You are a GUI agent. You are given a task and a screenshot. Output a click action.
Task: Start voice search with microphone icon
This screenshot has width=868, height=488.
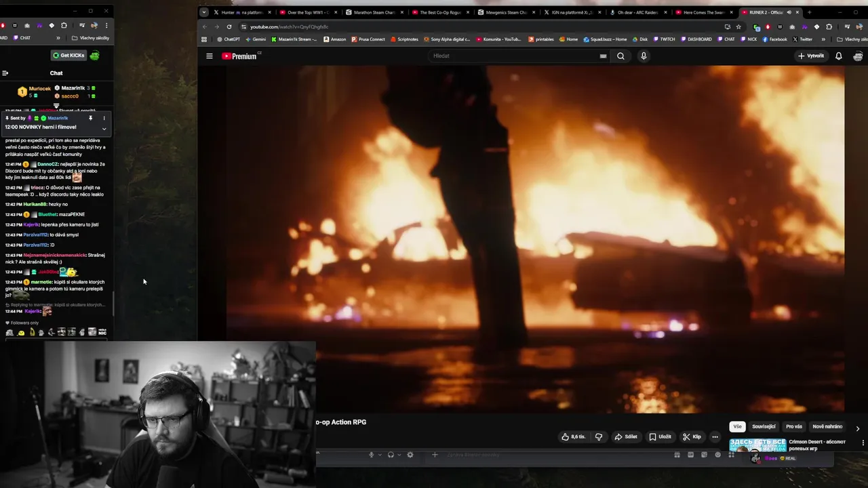pos(644,56)
